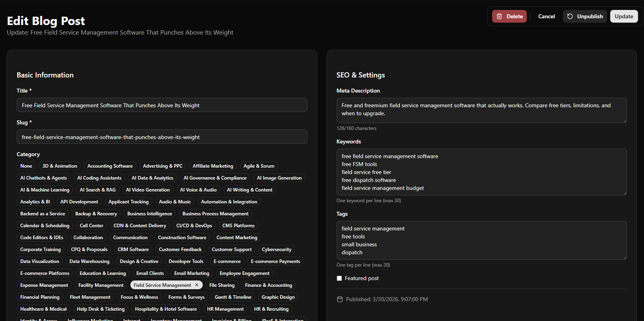The image size is (644, 321).
Task: Choose the Cybersecurity category chip
Action: click(276, 249)
